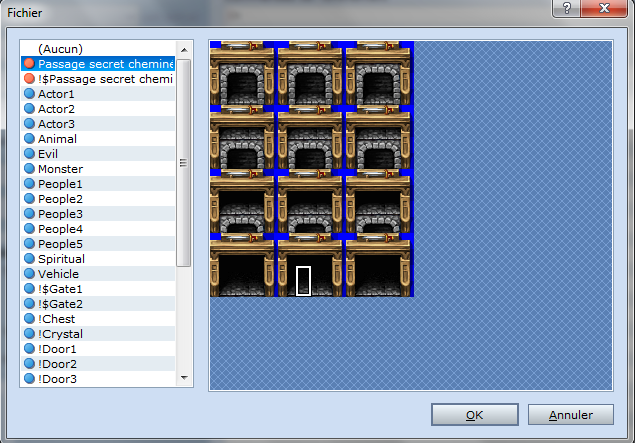Click the file list scroll down arrow
Screen dimensions: 635x443
(184, 378)
